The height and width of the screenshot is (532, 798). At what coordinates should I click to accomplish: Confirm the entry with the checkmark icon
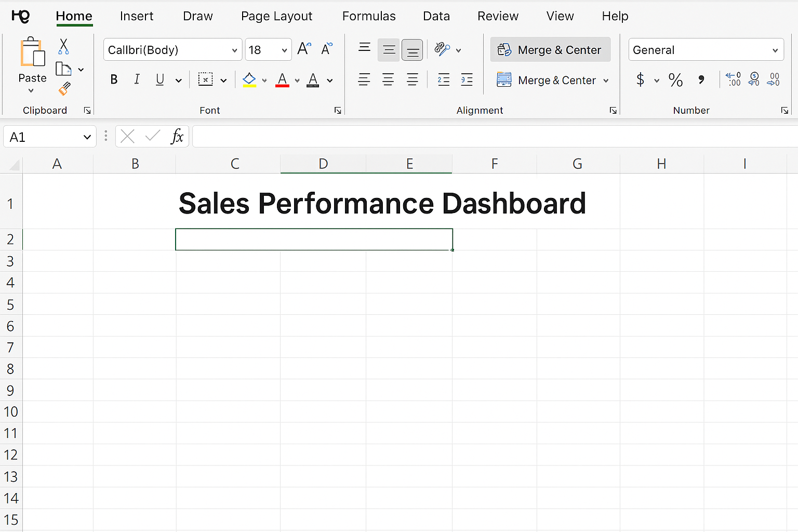[x=153, y=136]
